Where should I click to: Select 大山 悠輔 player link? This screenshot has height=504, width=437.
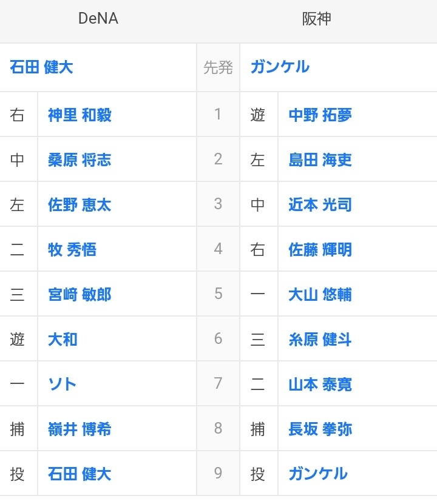coord(320,294)
